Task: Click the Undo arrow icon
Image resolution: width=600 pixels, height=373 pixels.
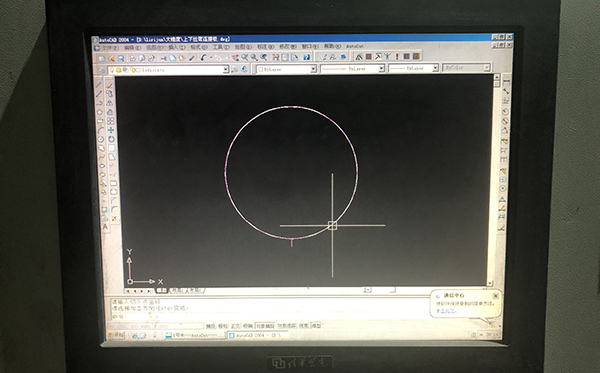Action: [x=203, y=58]
